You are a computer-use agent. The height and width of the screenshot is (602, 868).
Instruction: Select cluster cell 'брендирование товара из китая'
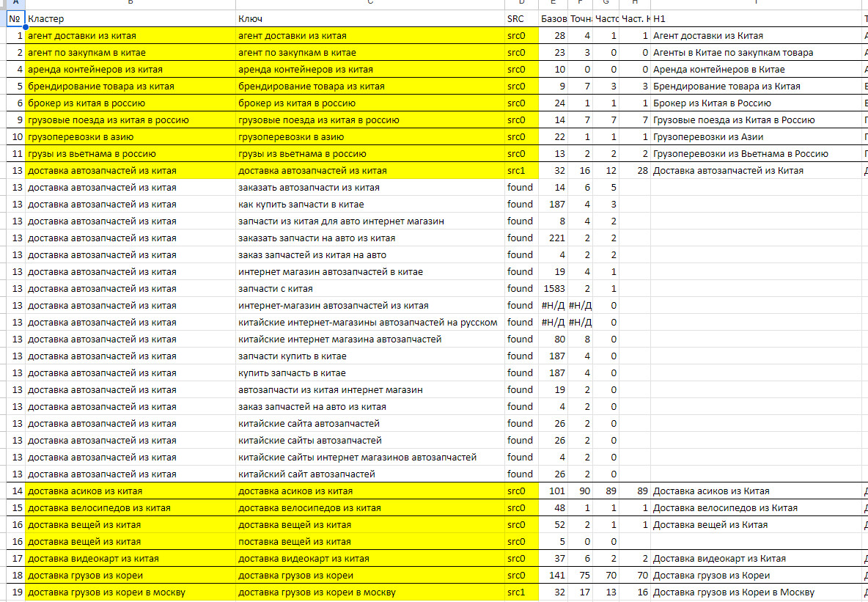tap(130, 87)
